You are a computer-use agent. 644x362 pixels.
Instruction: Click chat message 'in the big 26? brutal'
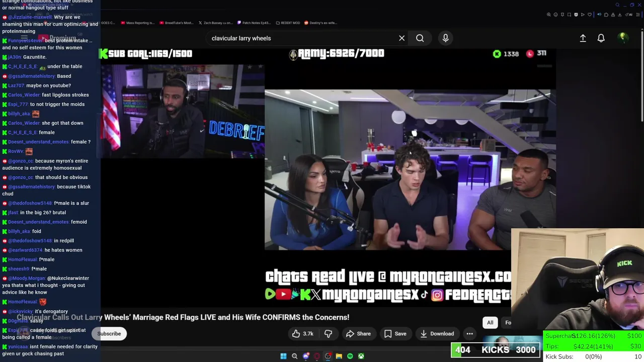click(43, 213)
